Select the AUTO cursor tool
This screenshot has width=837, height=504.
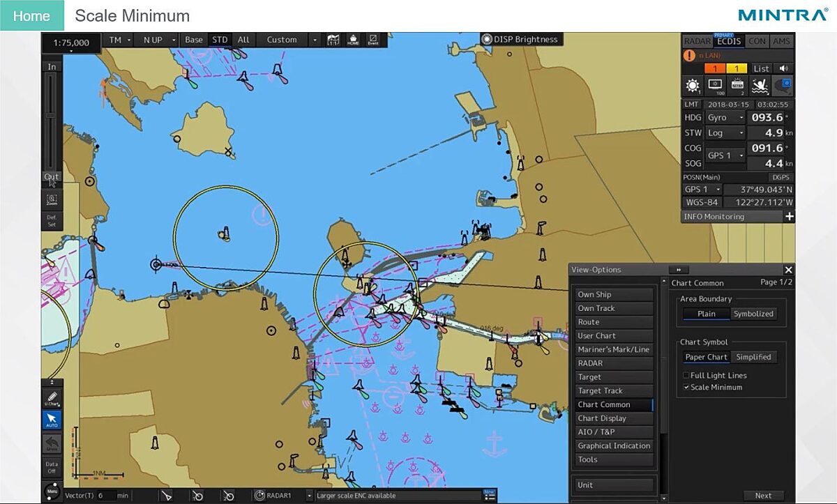(52, 420)
